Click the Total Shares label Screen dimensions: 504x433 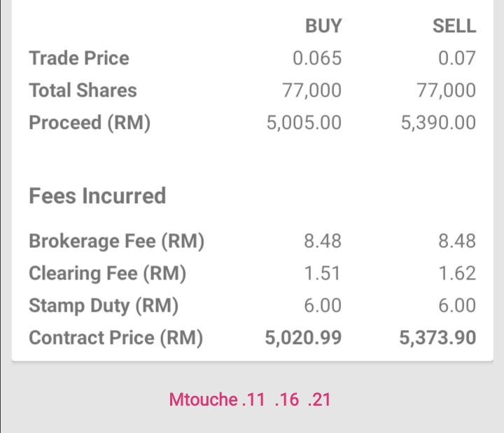pyautogui.click(x=83, y=90)
